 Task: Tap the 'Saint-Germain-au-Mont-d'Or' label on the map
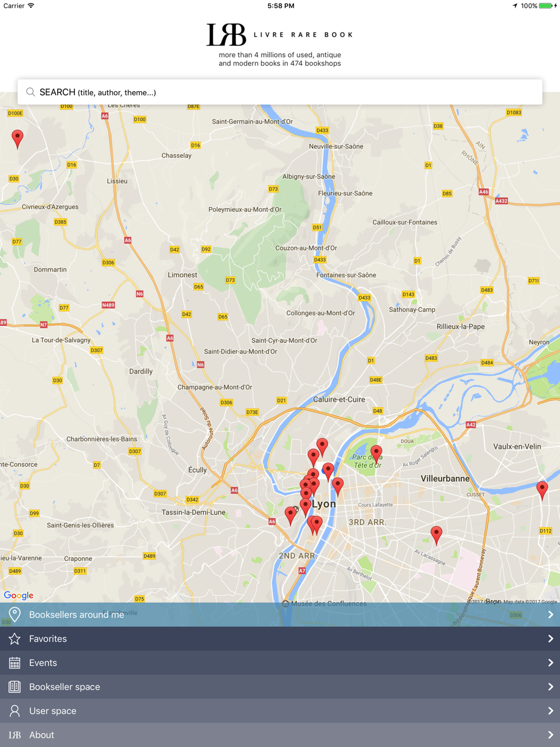point(252,122)
